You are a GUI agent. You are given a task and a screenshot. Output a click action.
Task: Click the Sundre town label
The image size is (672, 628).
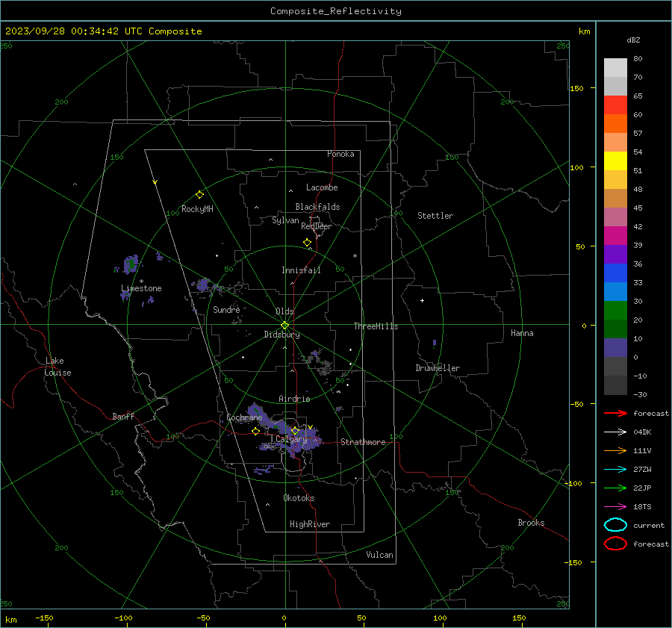coord(226,309)
